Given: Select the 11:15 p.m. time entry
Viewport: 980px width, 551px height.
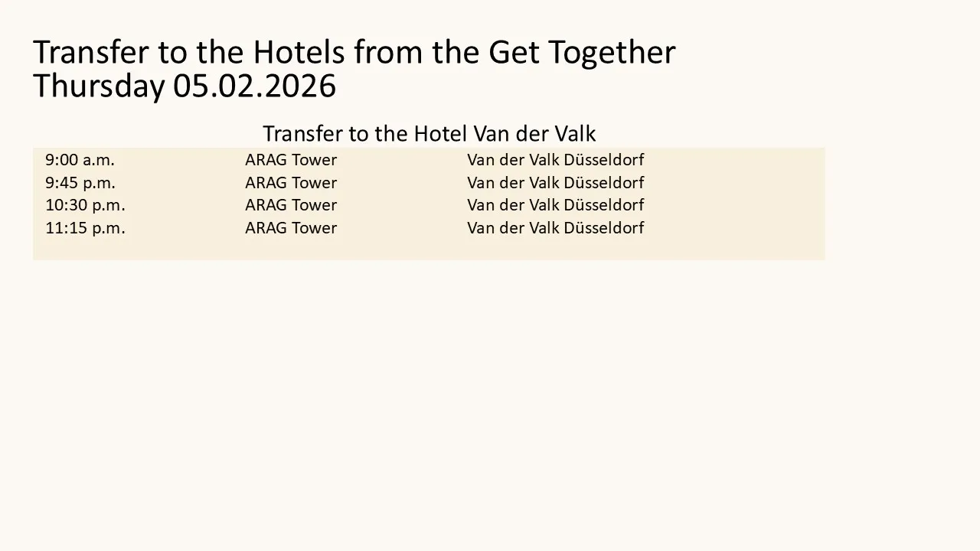Looking at the screenshot, I should pyautogui.click(x=85, y=228).
